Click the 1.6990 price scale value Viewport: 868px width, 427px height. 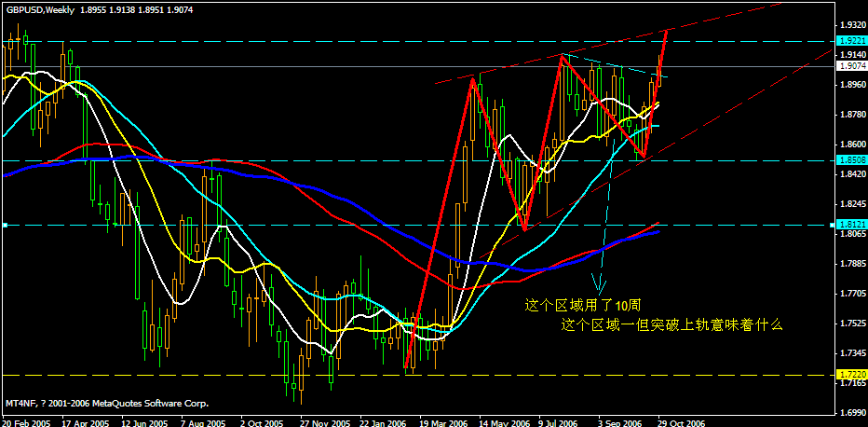pos(851,413)
